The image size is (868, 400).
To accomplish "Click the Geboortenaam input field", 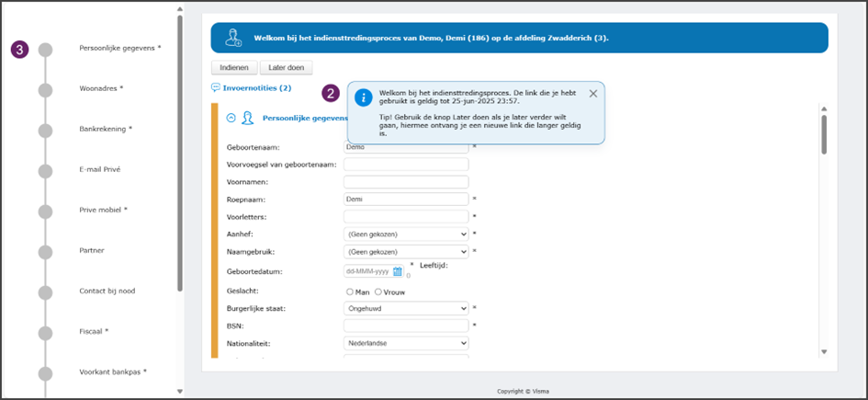I will pyautogui.click(x=406, y=147).
